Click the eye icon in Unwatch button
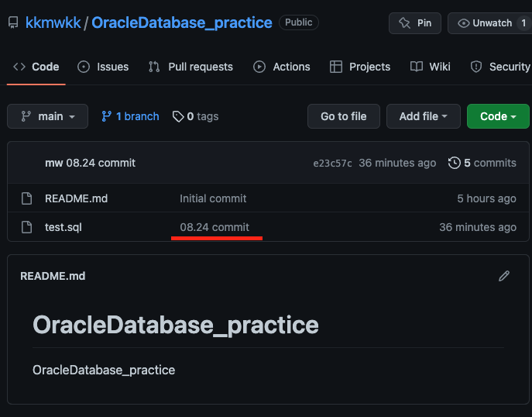532x417 pixels. tap(463, 23)
